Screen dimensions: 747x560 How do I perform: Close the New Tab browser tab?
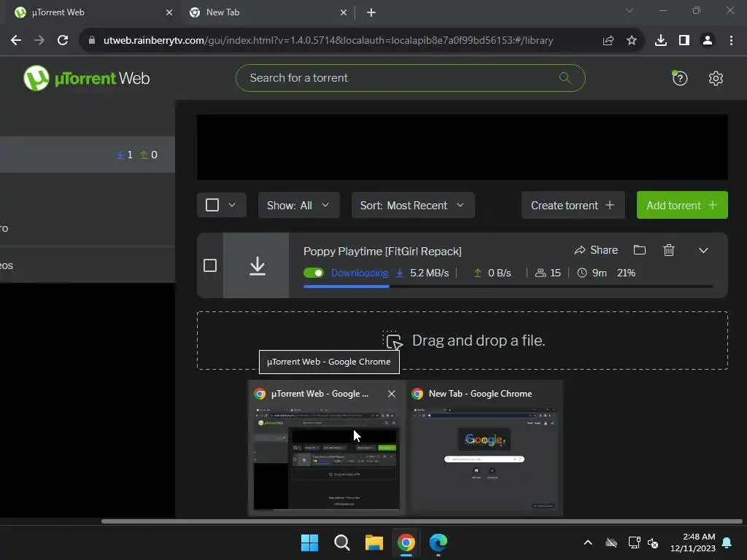[344, 13]
